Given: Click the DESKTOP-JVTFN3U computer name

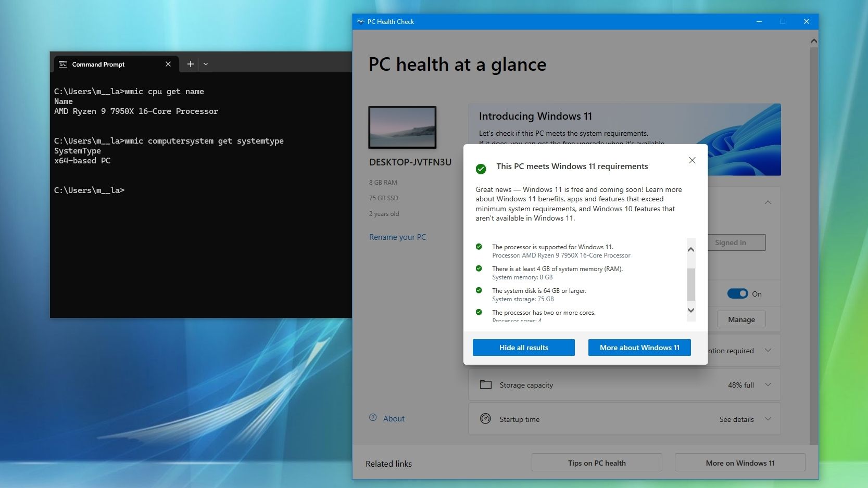Looking at the screenshot, I should coord(410,162).
